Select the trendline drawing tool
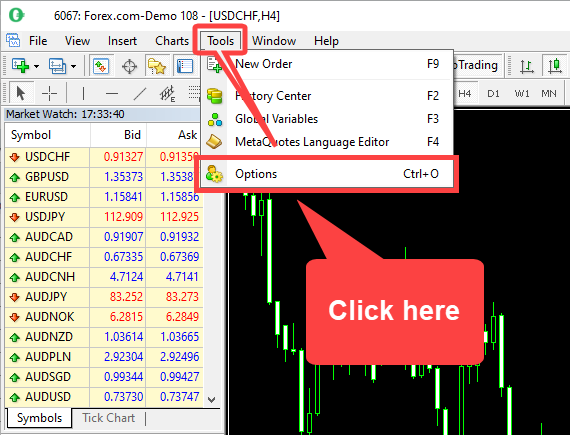The height and width of the screenshot is (435, 570). pyautogui.click(x=140, y=93)
